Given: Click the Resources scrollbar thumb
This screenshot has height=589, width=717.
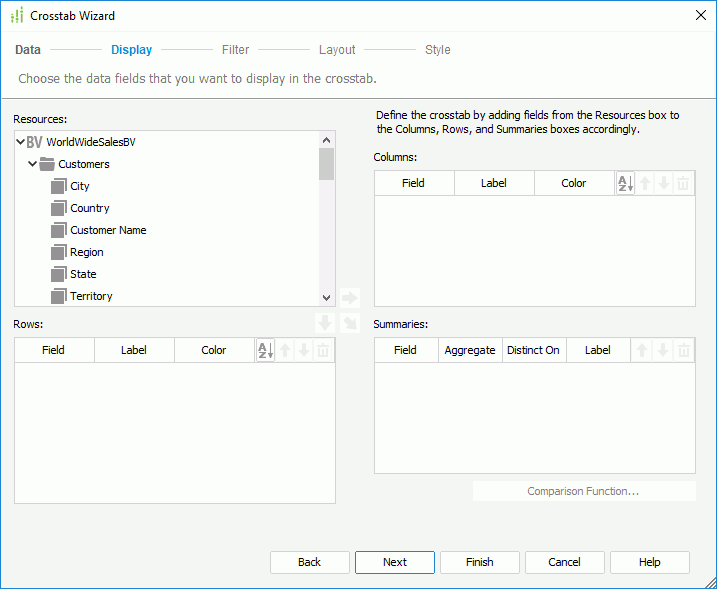Looking at the screenshot, I should point(326,164).
